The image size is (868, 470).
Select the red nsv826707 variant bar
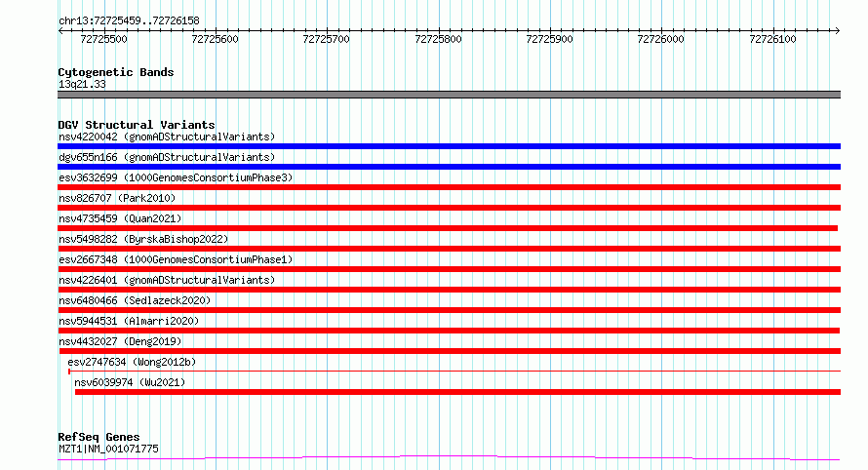[x=449, y=208]
